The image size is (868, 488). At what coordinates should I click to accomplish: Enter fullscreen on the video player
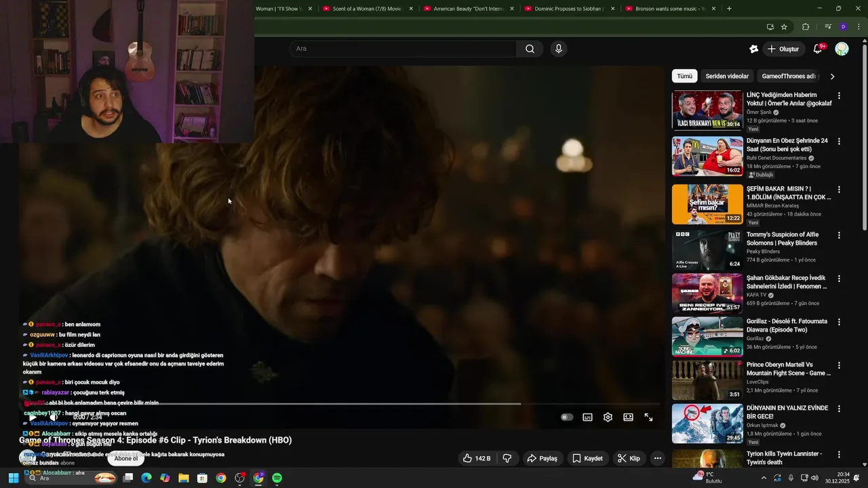coord(648,418)
